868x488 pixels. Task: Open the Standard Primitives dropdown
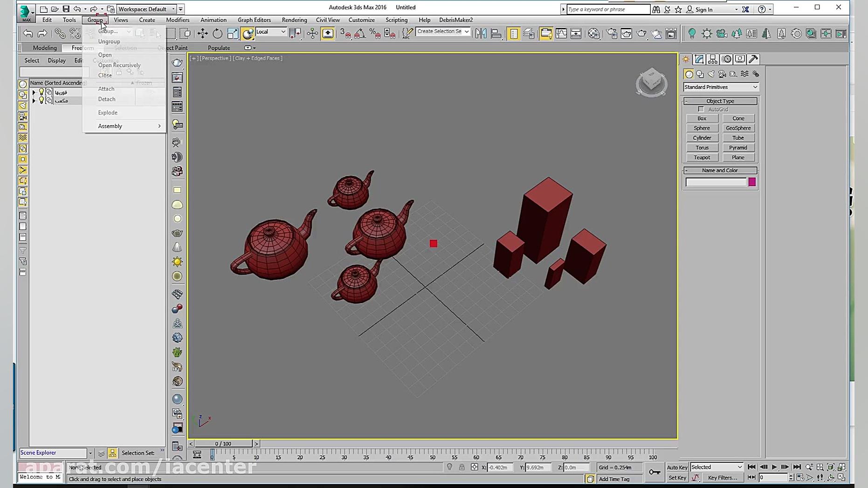point(720,87)
